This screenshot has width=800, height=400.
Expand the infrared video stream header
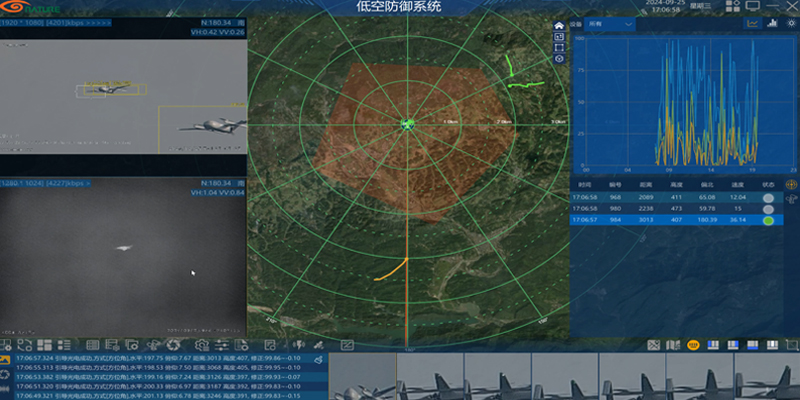pyautogui.click(x=46, y=184)
